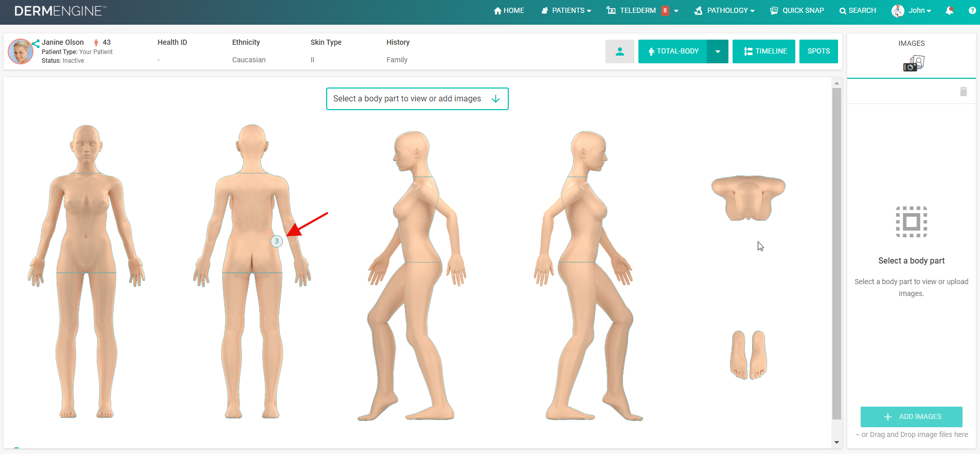The width and height of the screenshot is (980, 454).
Task: Click the camera photos icon under IMAGES
Action: [914, 64]
